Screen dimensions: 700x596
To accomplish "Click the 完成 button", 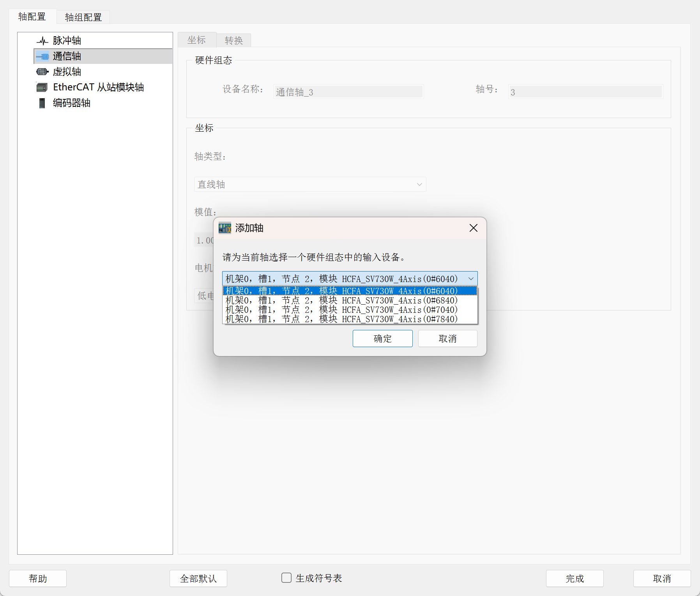I will click(575, 578).
